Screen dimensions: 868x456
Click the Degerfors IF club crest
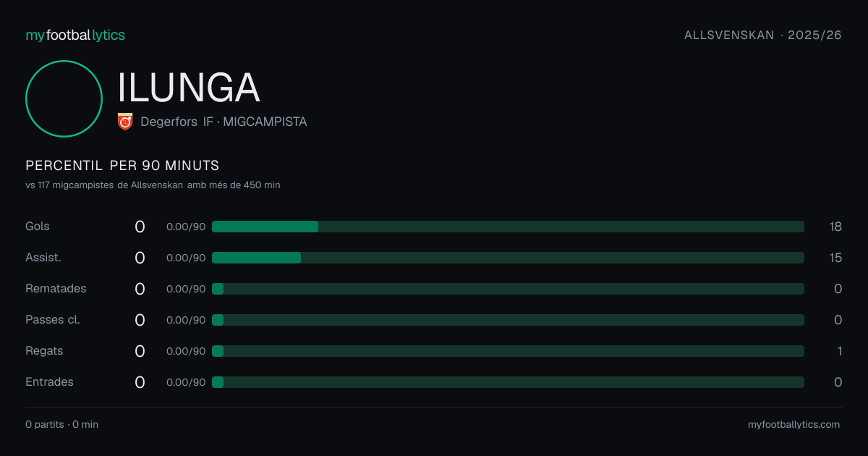click(x=125, y=122)
